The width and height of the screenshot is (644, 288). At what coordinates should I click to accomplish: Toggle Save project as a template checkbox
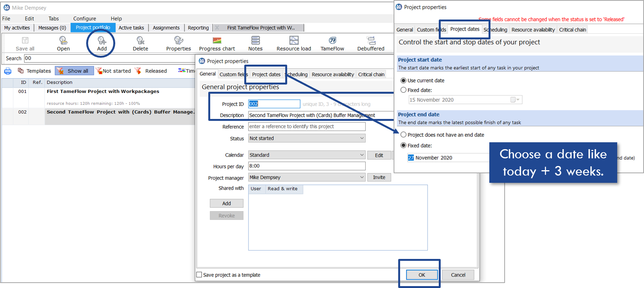tap(199, 275)
